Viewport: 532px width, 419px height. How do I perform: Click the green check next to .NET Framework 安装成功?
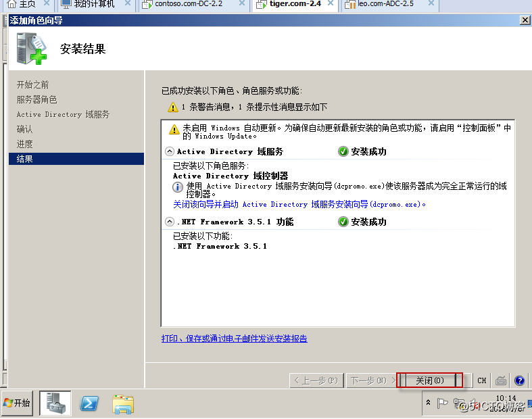click(343, 222)
